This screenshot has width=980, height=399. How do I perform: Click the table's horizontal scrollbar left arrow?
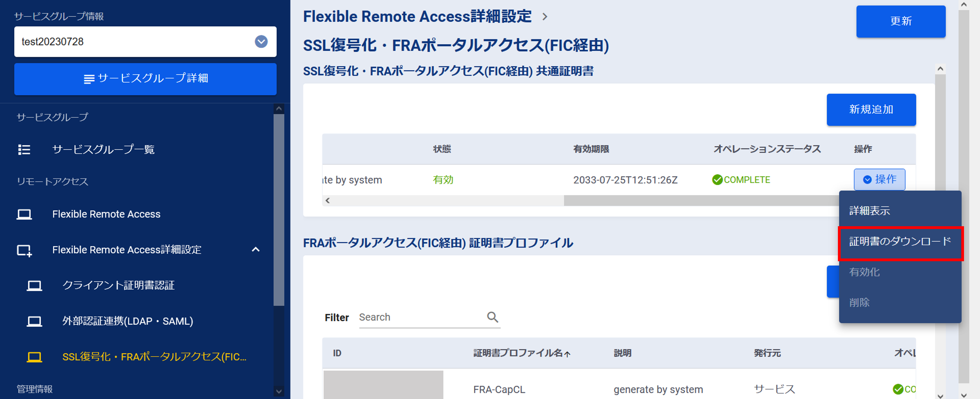pyautogui.click(x=327, y=200)
